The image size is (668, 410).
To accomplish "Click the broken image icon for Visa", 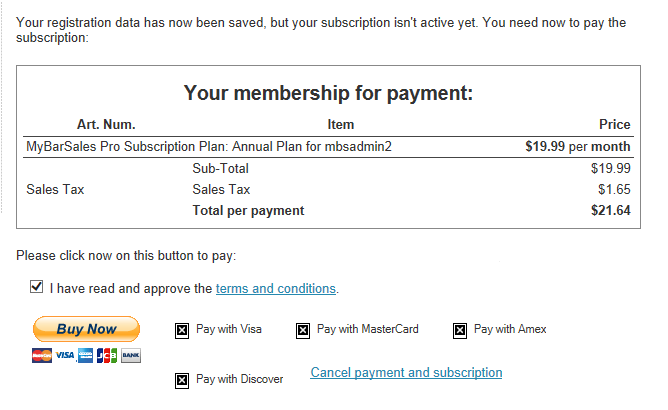I will point(182,330).
